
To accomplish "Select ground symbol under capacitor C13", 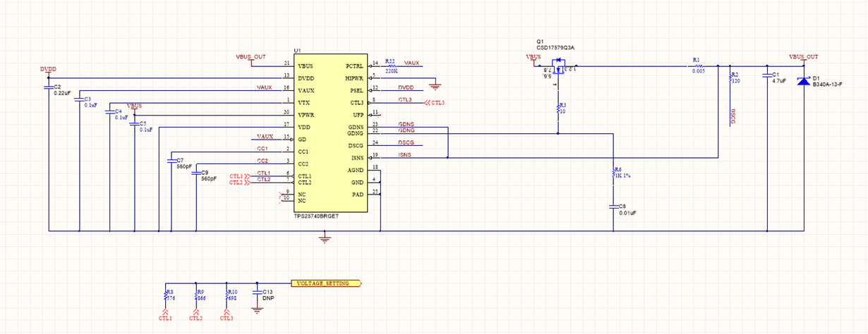I will tap(256, 309).
